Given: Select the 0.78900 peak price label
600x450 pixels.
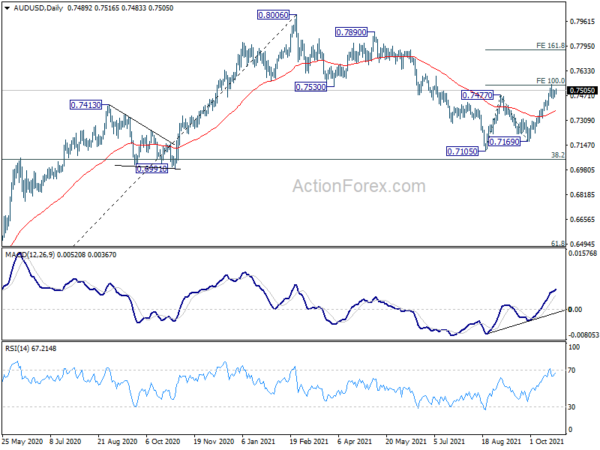Looking at the screenshot, I should pyautogui.click(x=351, y=32).
